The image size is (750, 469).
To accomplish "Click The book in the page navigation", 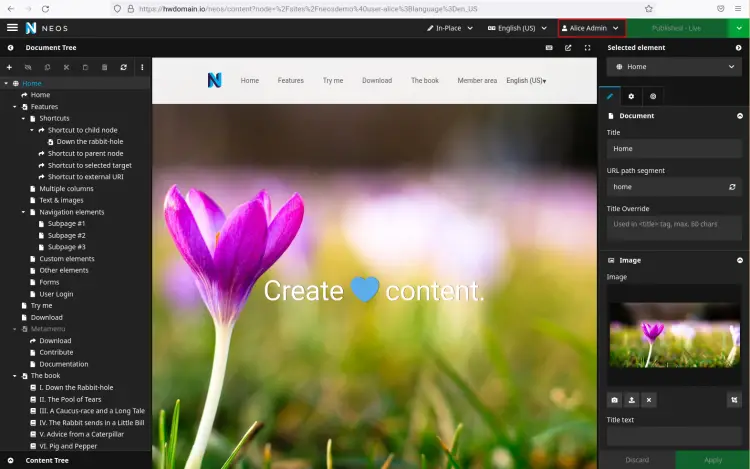I will [425, 80].
